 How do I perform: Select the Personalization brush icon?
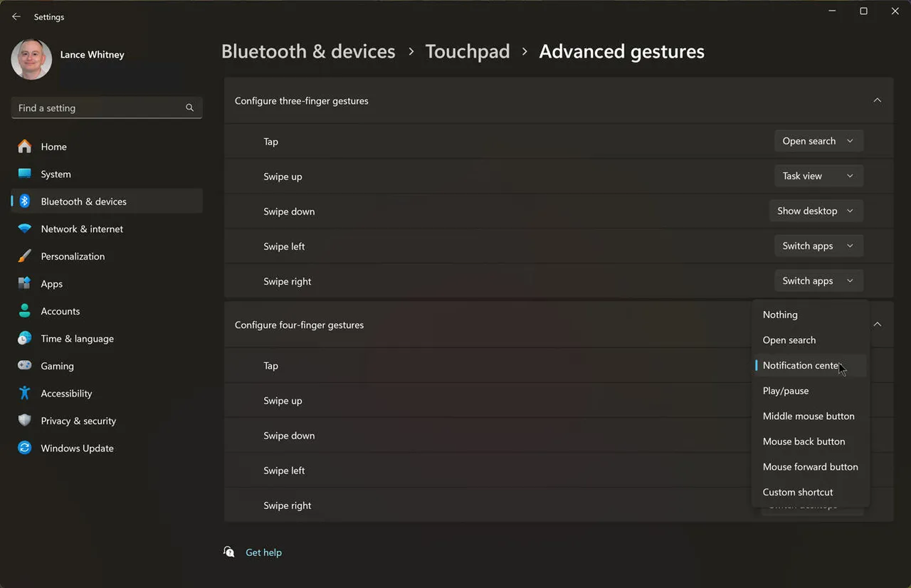tap(25, 256)
